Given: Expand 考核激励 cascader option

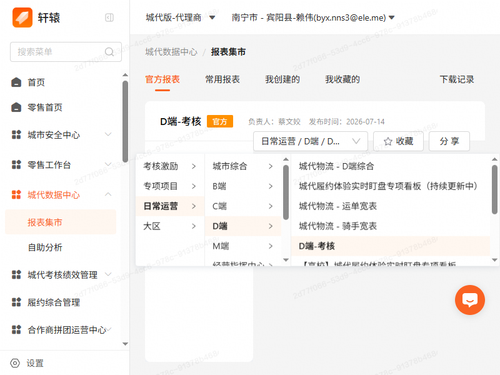Looking at the screenshot, I should (x=170, y=166).
